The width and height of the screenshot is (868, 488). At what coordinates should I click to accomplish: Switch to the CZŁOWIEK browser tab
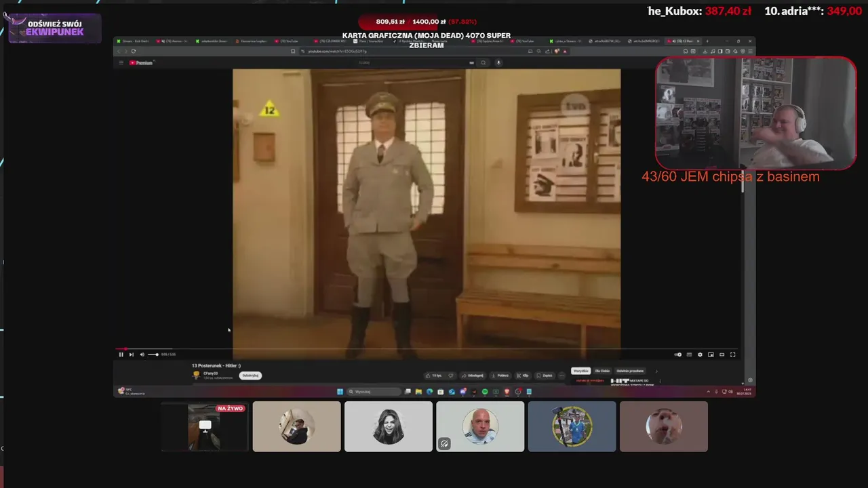click(x=332, y=41)
